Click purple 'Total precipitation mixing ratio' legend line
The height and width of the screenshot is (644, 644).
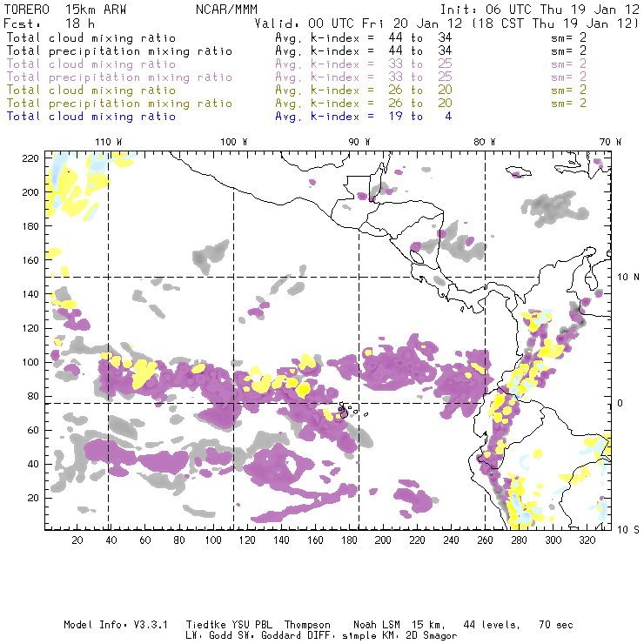[x=119, y=77]
